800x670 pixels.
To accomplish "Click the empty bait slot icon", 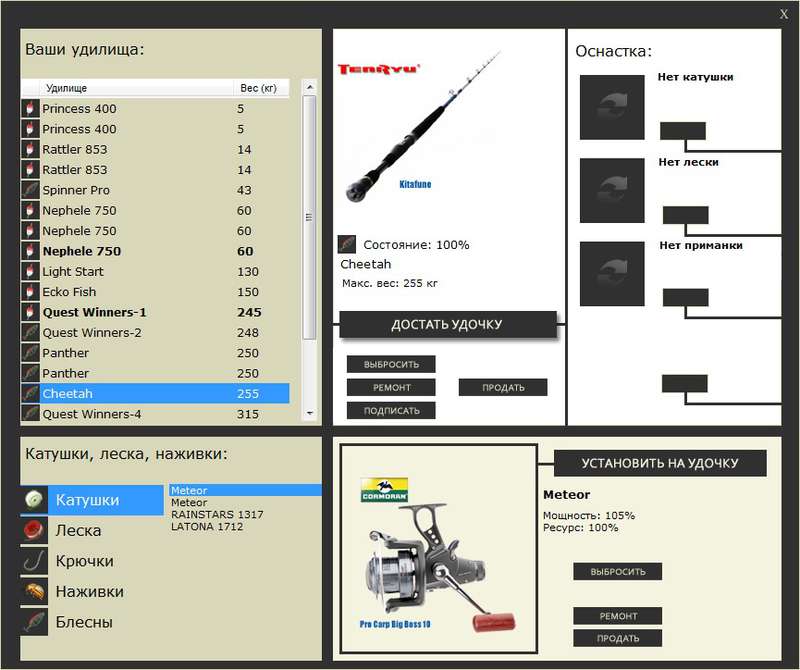I will [612, 274].
